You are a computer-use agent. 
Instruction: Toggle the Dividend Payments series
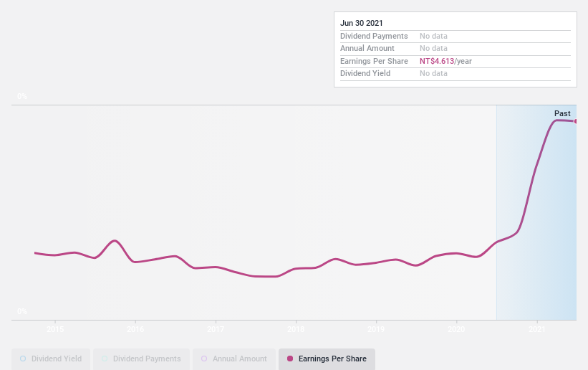click(141, 359)
